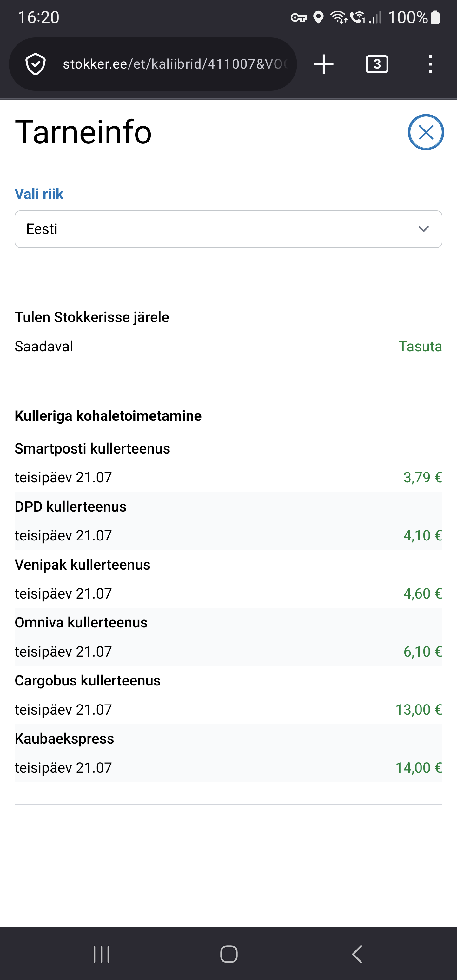Close the Tarneinfo dialog with X icon
Image resolution: width=457 pixels, height=980 pixels.
pyautogui.click(x=426, y=132)
